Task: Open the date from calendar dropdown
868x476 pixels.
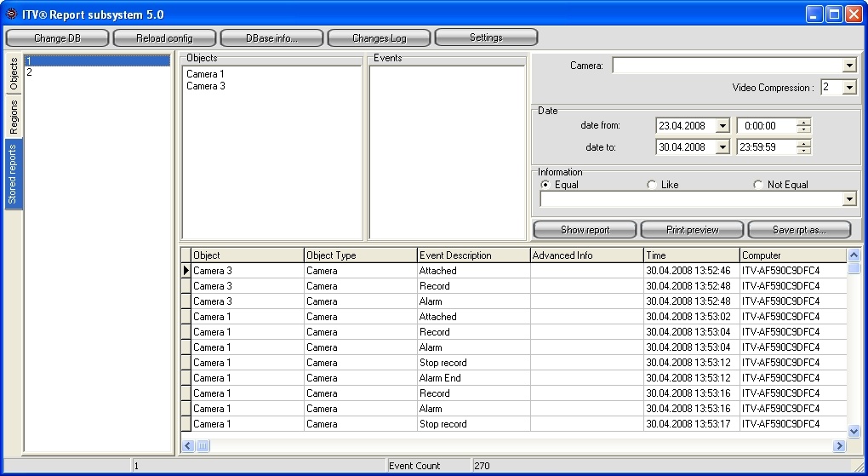Action: [x=722, y=126]
